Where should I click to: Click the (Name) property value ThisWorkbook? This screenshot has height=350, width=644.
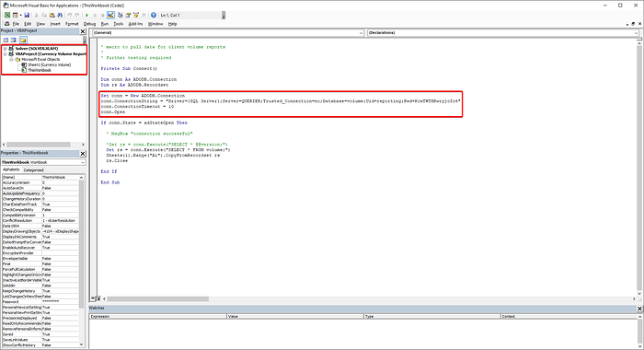pos(60,177)
